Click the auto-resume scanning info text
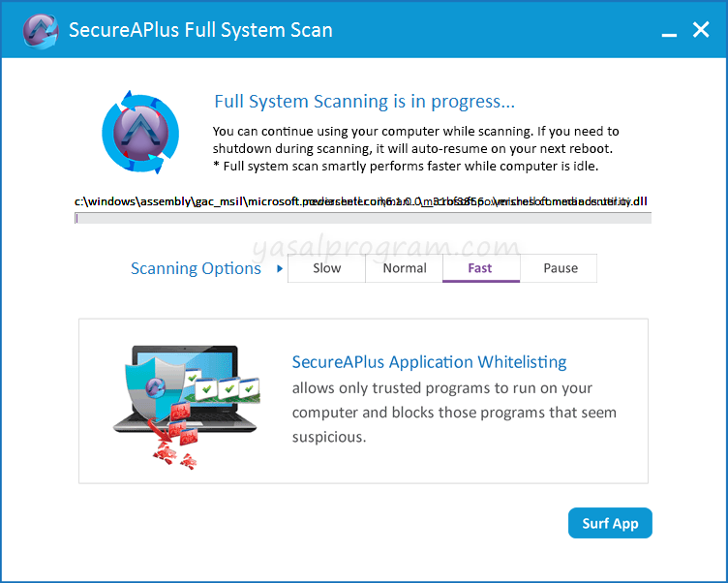The width and height of the screenshot is (728, 583). pyautogui.click(x=416, y=148)
